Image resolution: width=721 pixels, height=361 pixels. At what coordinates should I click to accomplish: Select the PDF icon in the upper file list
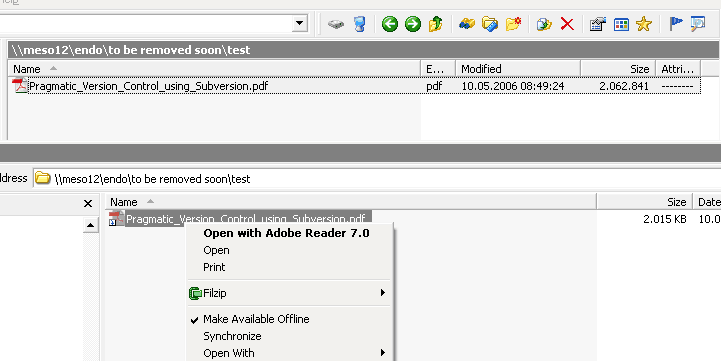[20, 86]
